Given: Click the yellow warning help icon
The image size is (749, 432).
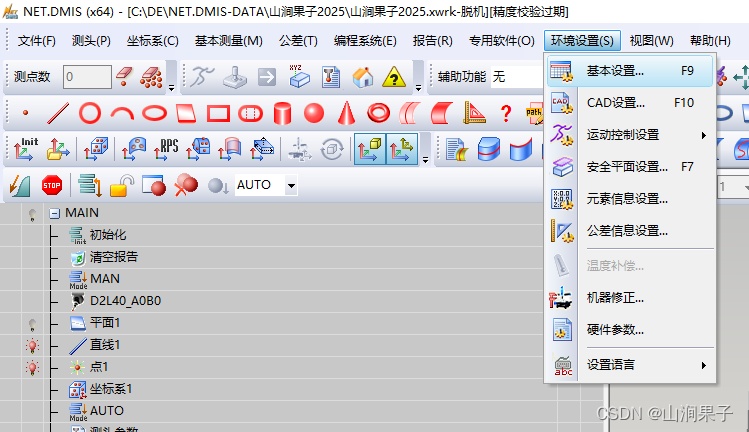Looking at the screenshot, I should 394,77.
